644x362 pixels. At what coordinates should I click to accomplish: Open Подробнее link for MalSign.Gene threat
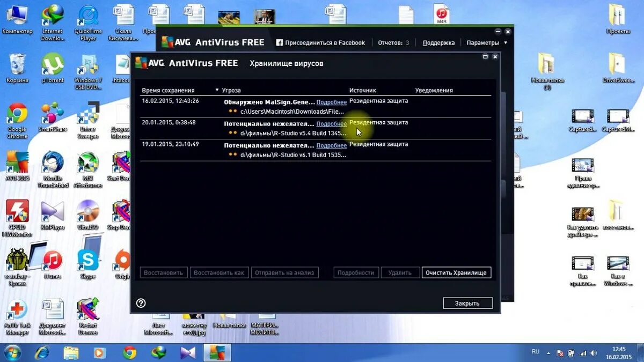point(331,102)
